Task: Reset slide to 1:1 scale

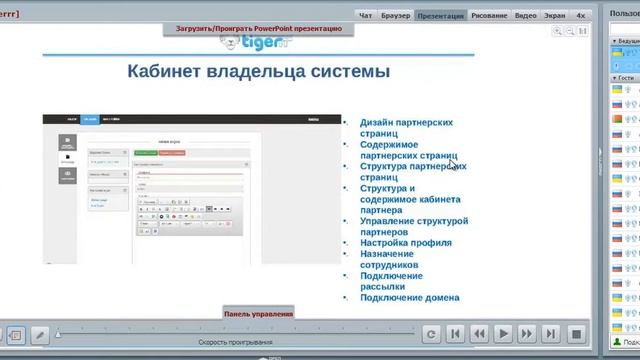Action: [x=583, y=31]
